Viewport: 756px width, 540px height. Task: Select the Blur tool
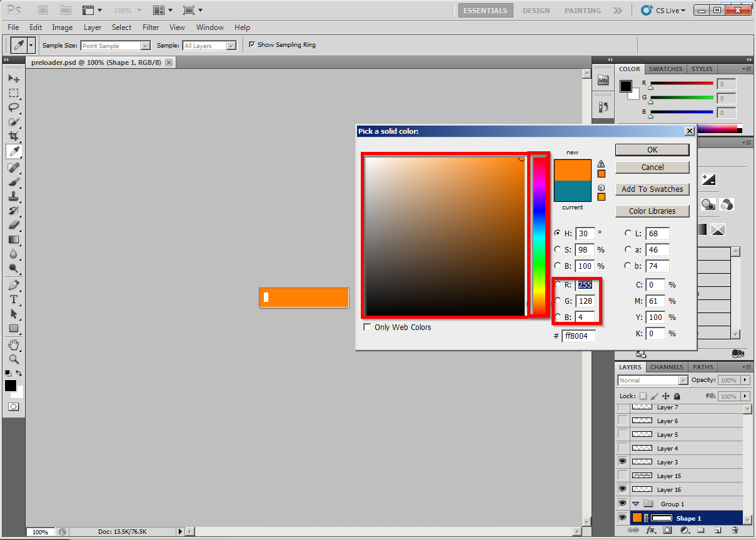click(14, 254)
